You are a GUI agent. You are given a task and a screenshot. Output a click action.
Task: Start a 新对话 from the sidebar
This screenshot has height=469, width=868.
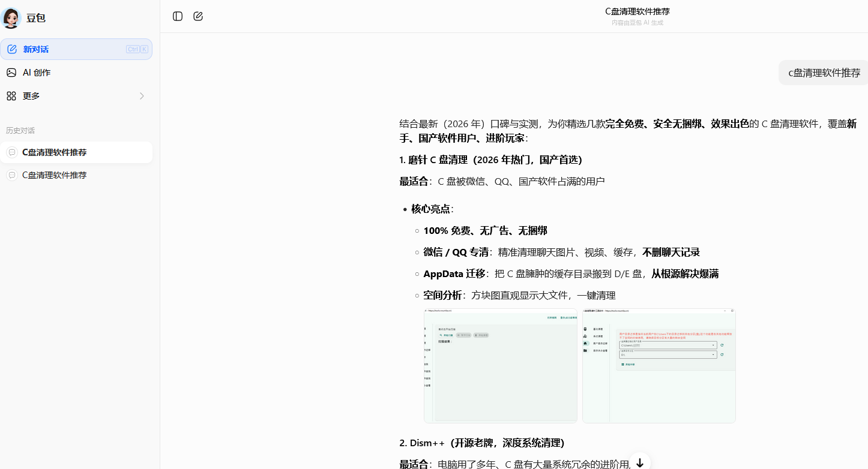pyautogui.click(x=76, y=49)
